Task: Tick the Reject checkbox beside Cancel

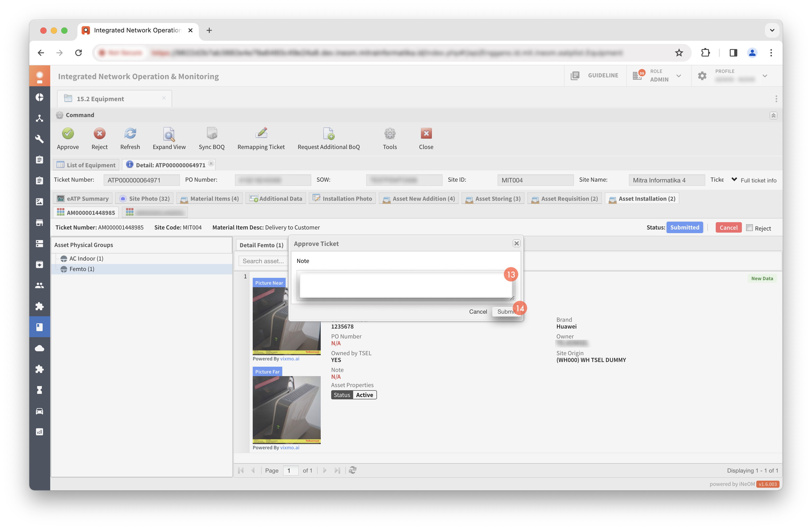Action: [749, 228]
